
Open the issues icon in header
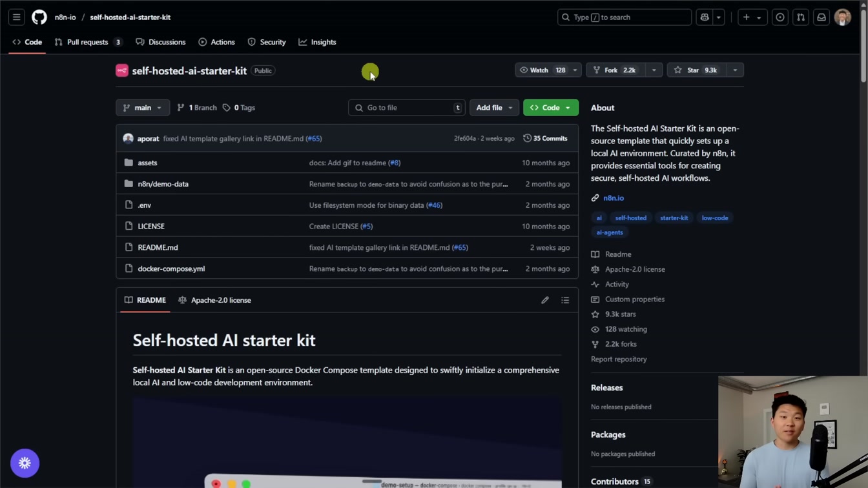click(780, 17)
